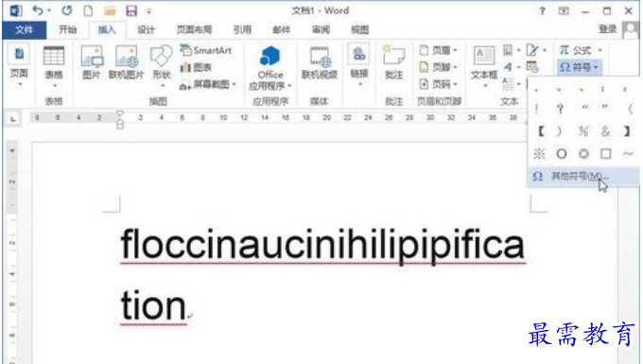The width and height of the screenshot is (643, 364).
Task: Open the 页脚 (Footer) dropdown
Action: [439, 67]
